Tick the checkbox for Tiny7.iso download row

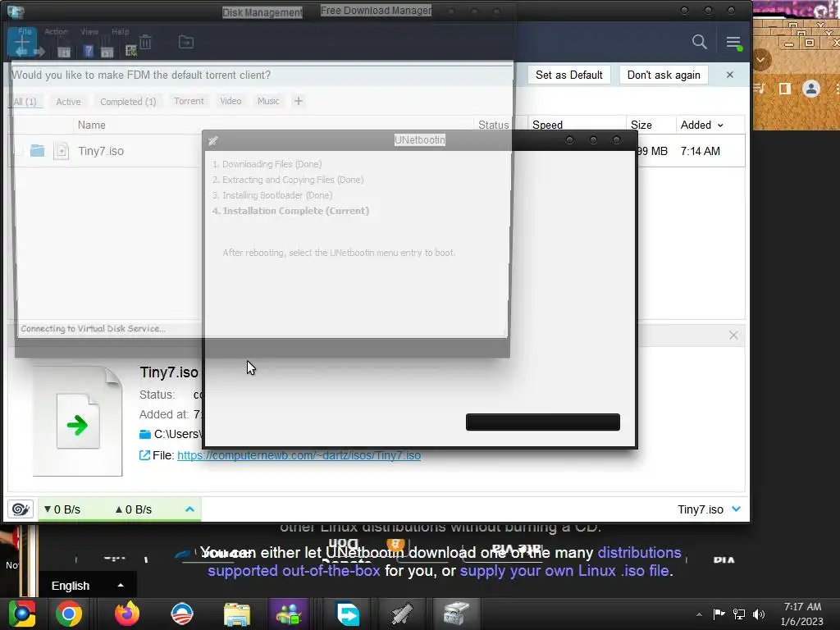(x=19, y=151)
